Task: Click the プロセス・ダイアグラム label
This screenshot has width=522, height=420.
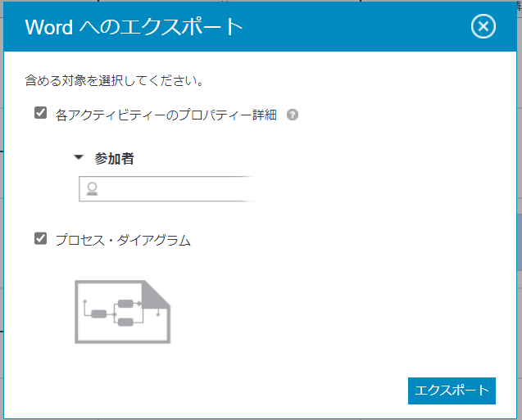Action: [123, 240]
